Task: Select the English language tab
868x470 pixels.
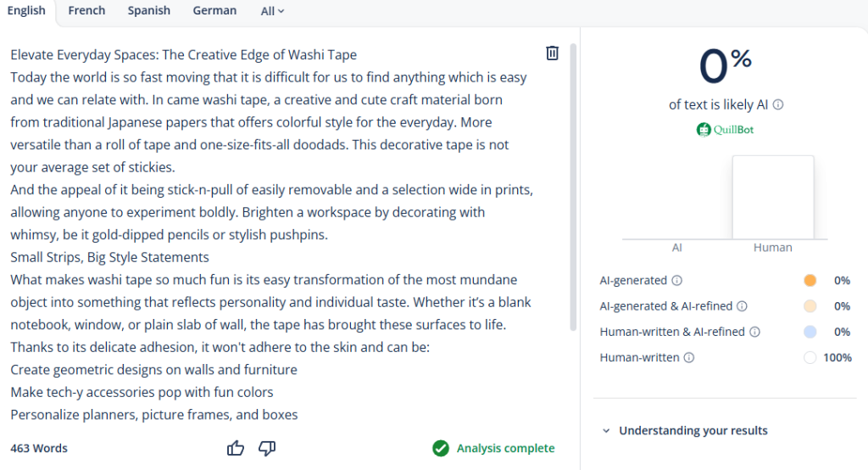Action: [26, 11]
